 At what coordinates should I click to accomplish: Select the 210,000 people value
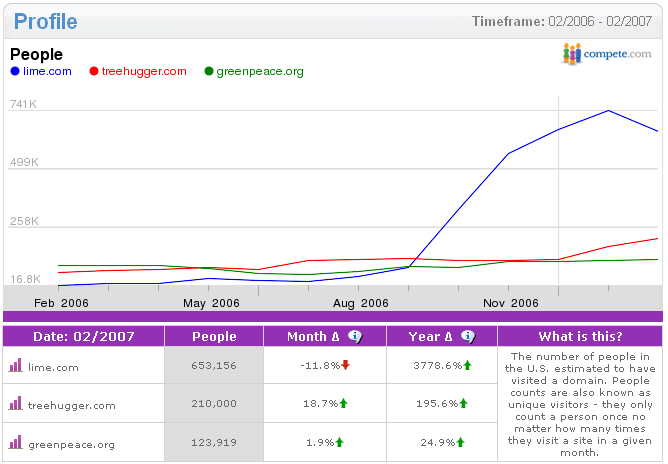pyautogui.click(x=214, y=403)
